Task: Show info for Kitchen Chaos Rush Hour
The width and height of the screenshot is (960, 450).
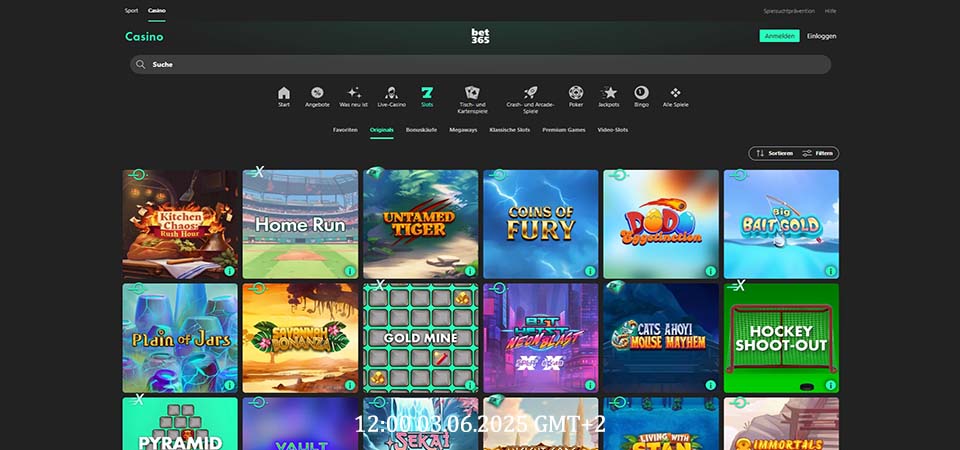Action: coord(230,271)
